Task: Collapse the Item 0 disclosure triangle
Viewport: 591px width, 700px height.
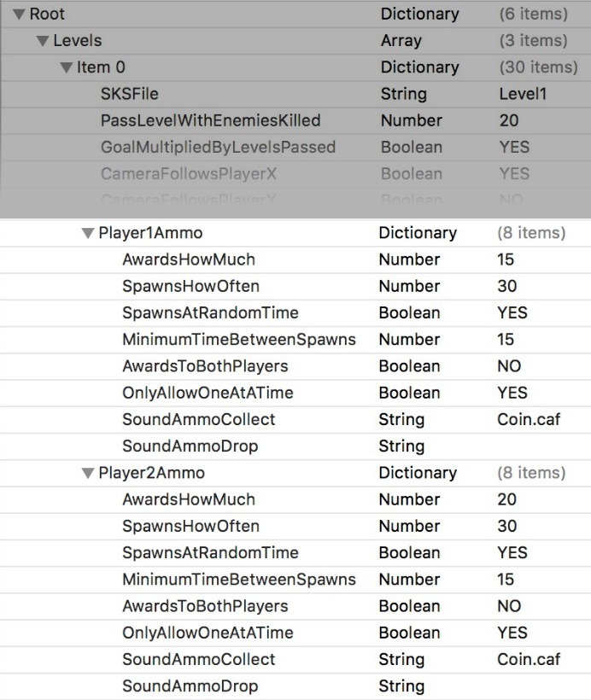Action: (x=66, y=67)
